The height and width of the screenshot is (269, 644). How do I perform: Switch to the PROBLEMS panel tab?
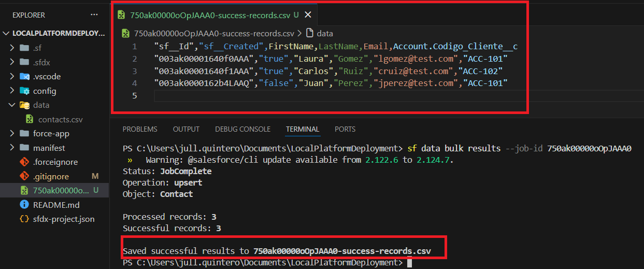click(140, 129)
